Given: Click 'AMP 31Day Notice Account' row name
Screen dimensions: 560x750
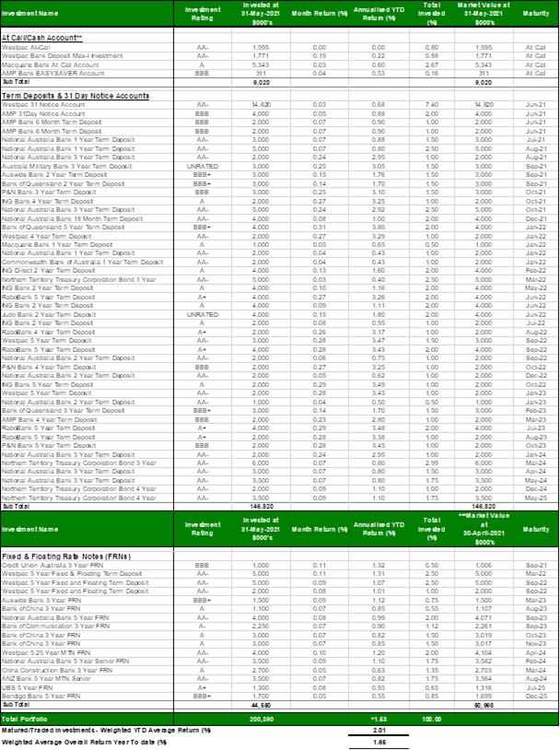Looking at the screenshot, I should click(x=43, y=114).
